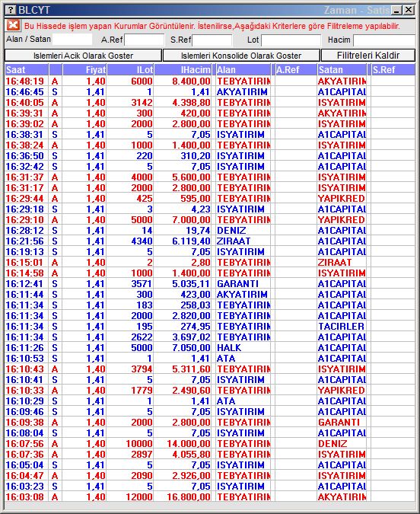Click ZIRAAT seller in 16:15:01 row
This screenshot has width=420, height=514.
[x=335, y=262]
